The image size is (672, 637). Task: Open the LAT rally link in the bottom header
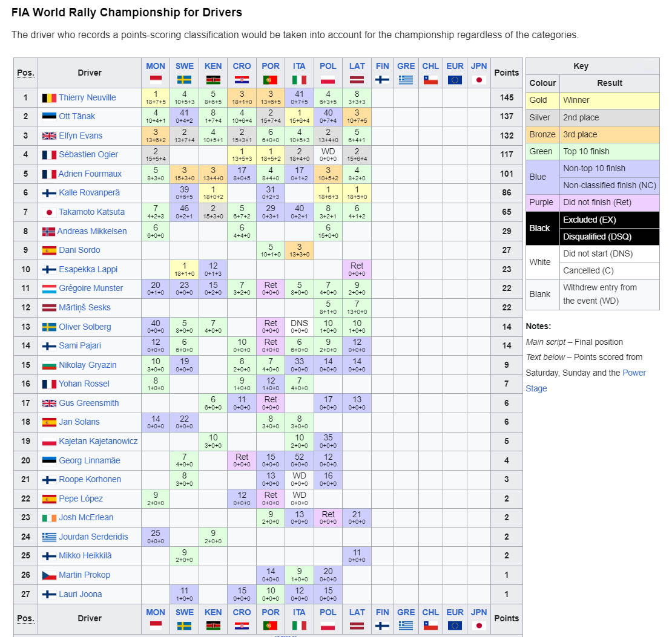tap(357, 613)
